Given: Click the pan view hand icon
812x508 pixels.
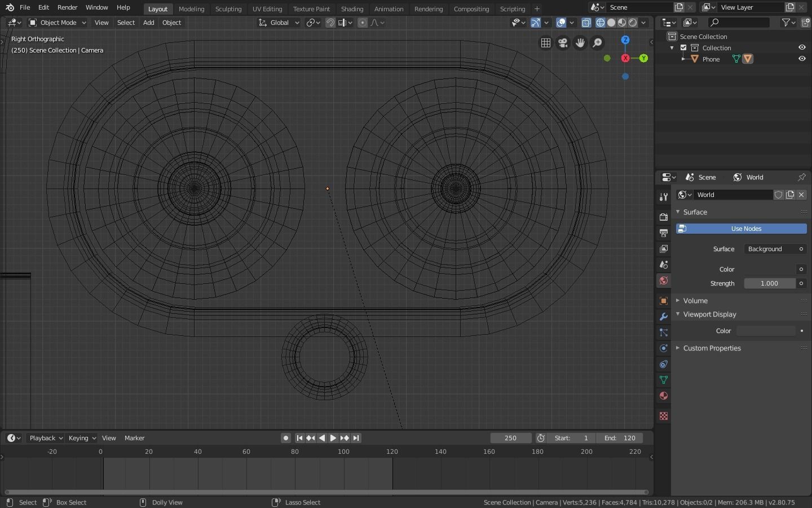Looking at the screenshot, I should 580,43.
